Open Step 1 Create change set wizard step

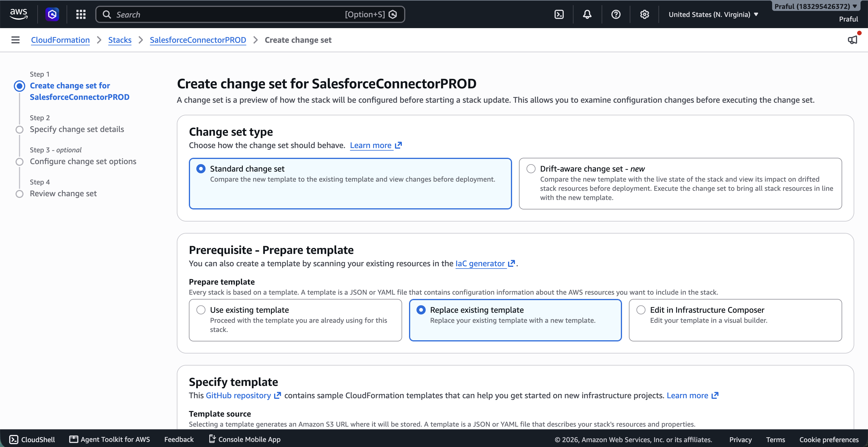[80, 91]
